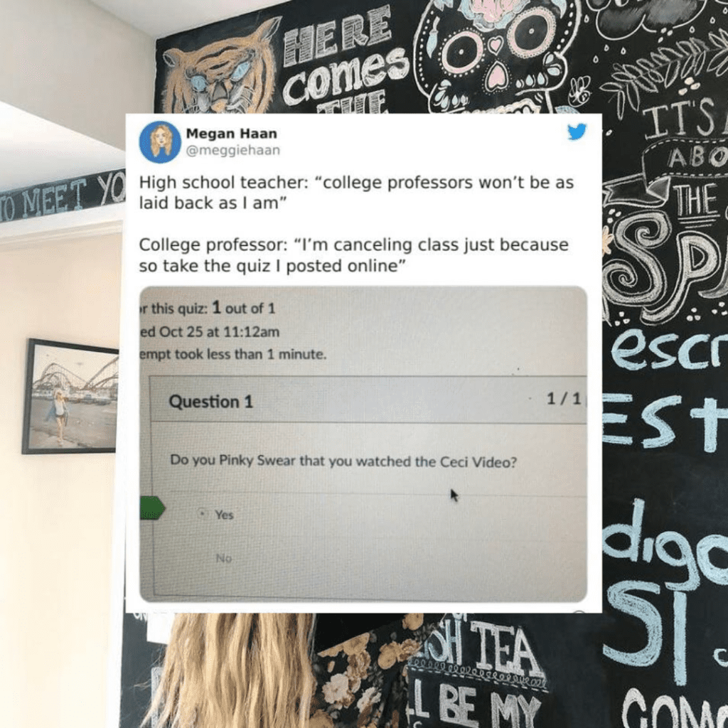The image size is (728, 728).
Task: Open the embedded quiz photo
Action: coord(363,444)
